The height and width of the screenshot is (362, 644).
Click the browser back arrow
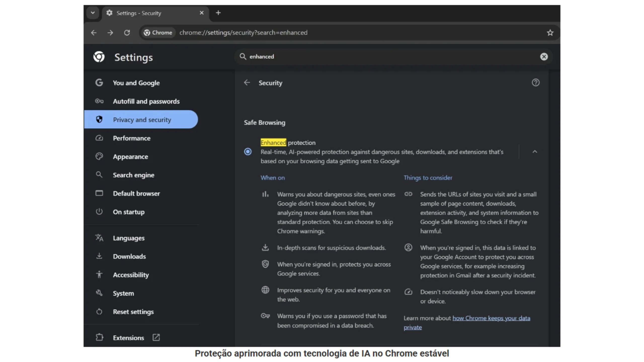(94, 33)
